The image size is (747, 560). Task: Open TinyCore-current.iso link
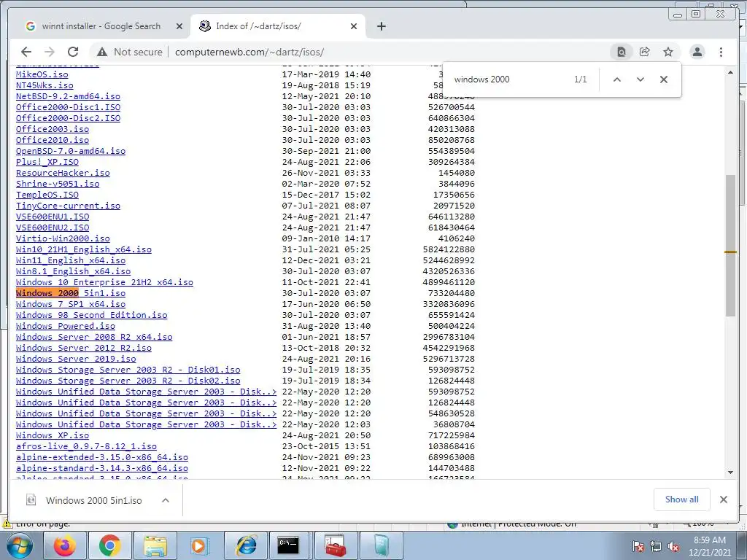coord(68,206)
